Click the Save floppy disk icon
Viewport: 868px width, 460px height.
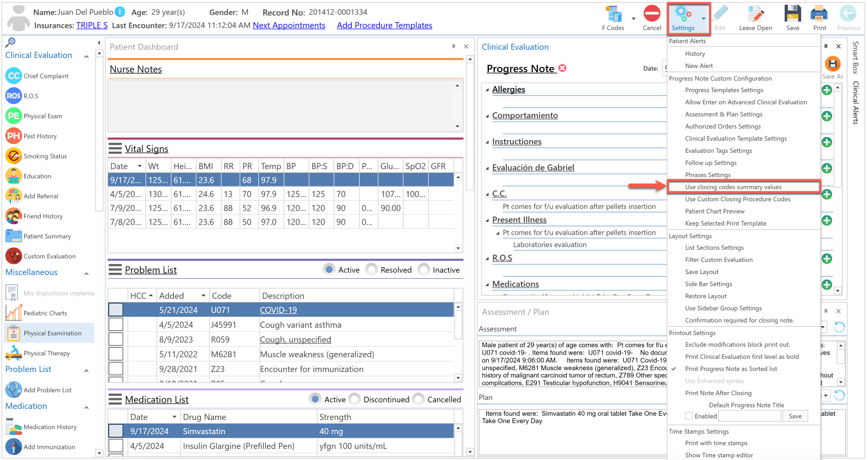(x=793, y=14)
